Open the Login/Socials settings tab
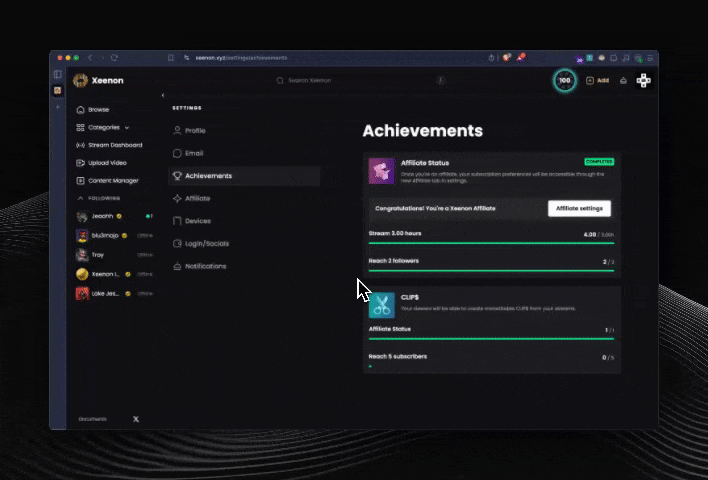 tap(244, 243)
